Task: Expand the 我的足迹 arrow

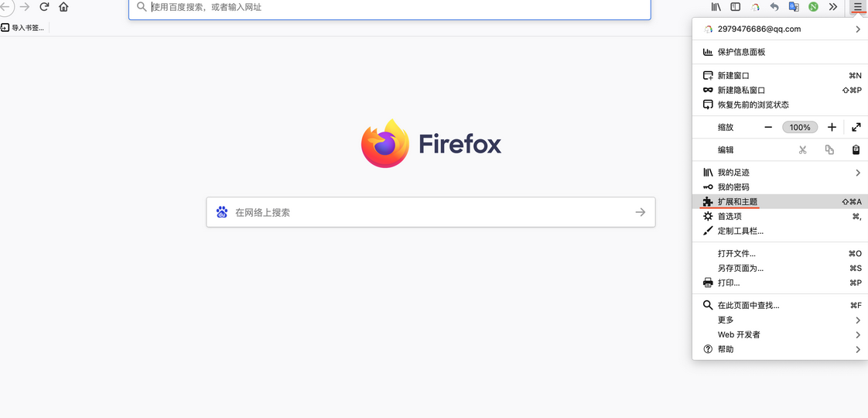Action: point(858,173)
